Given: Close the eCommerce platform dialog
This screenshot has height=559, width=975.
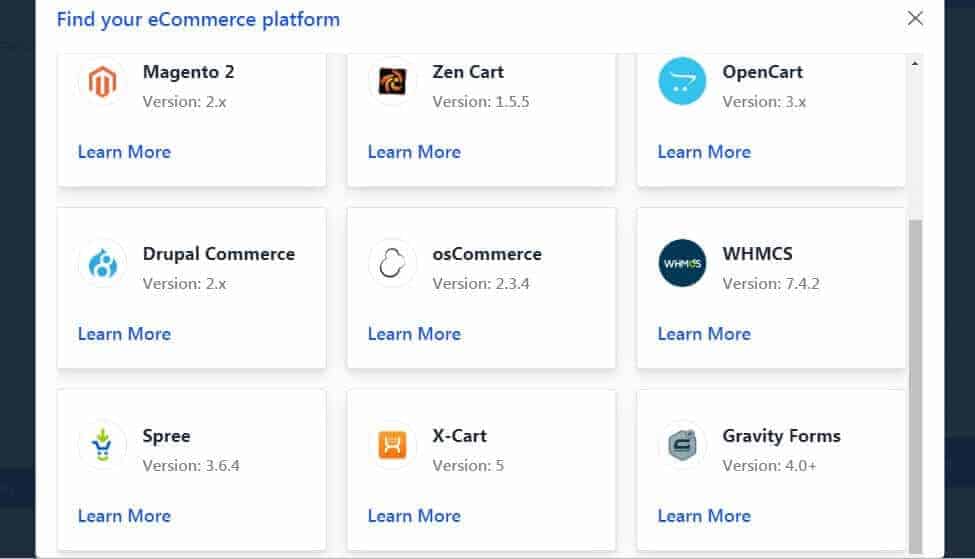Looking at the screenshot, I should pos(915,18).
